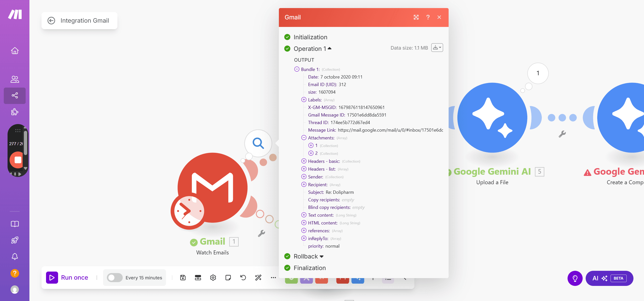
Task: Click the Date value 7 octobre 2020 09:11
Action: (341, 77)
